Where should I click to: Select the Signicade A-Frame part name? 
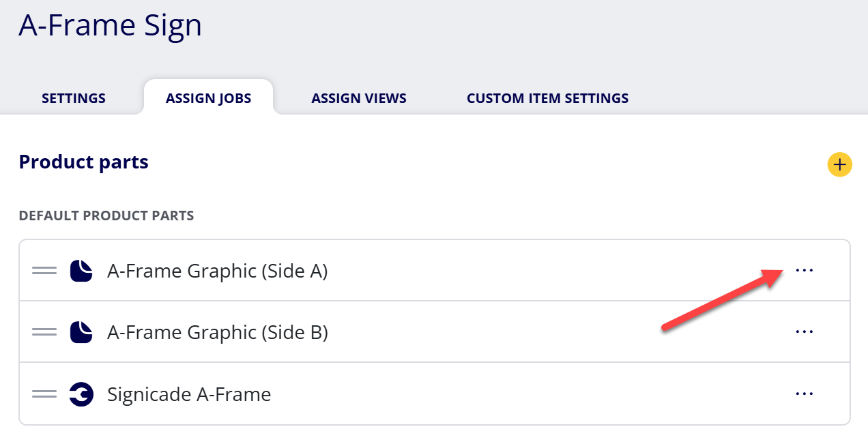pyautogui.click(x=189, y=394)
